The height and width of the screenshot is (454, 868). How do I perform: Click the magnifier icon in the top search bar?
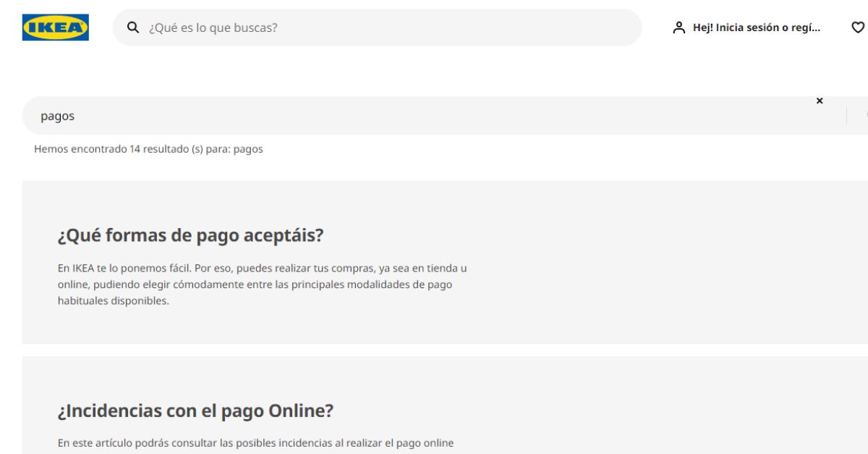[x=133, y=28]
